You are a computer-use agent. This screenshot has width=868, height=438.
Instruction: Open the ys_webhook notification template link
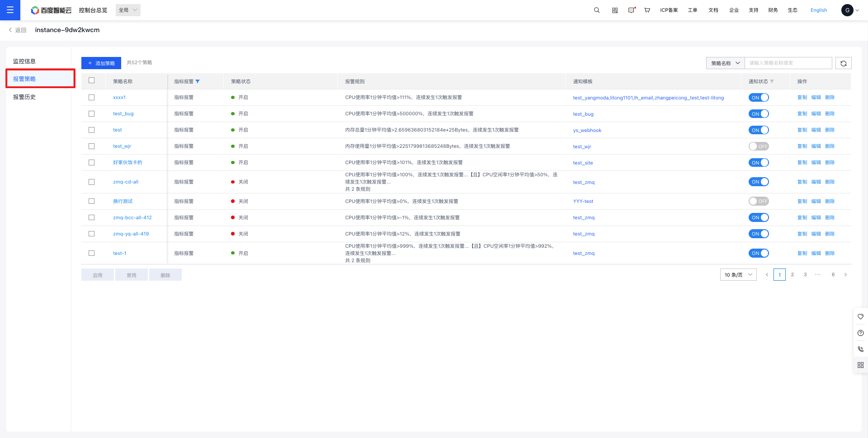click(587, 131)
